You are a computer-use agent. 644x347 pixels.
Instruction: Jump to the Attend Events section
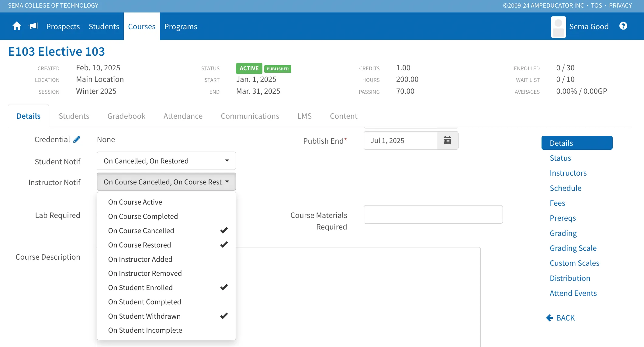pos(573,293)
